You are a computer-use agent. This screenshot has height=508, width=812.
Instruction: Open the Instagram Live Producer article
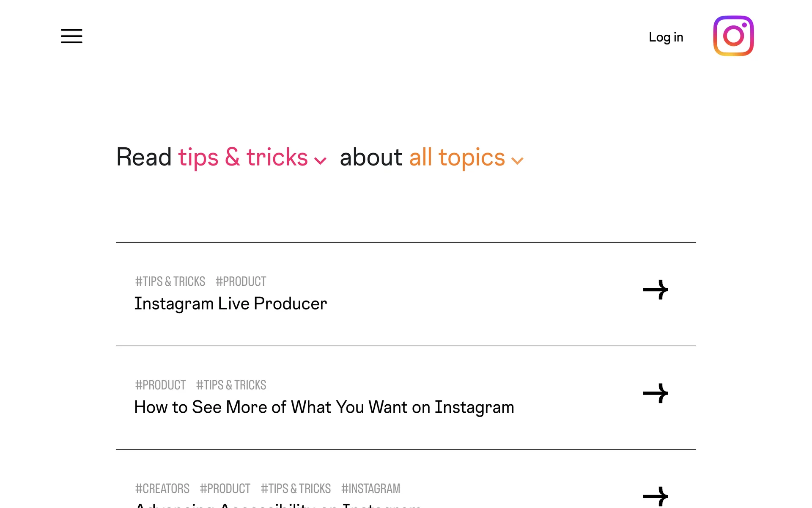coord(230,304)
